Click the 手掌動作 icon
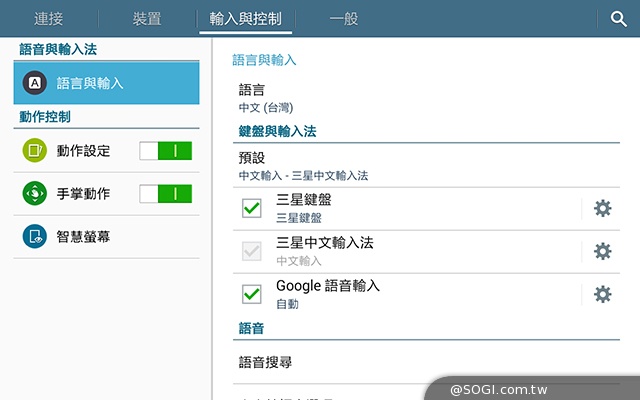 (35, 193)
